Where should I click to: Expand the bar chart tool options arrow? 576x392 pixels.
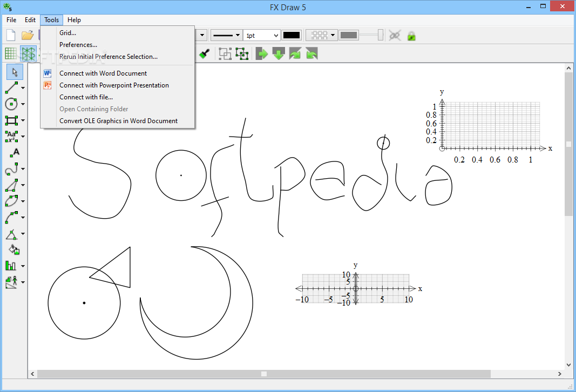coord(23,266)
